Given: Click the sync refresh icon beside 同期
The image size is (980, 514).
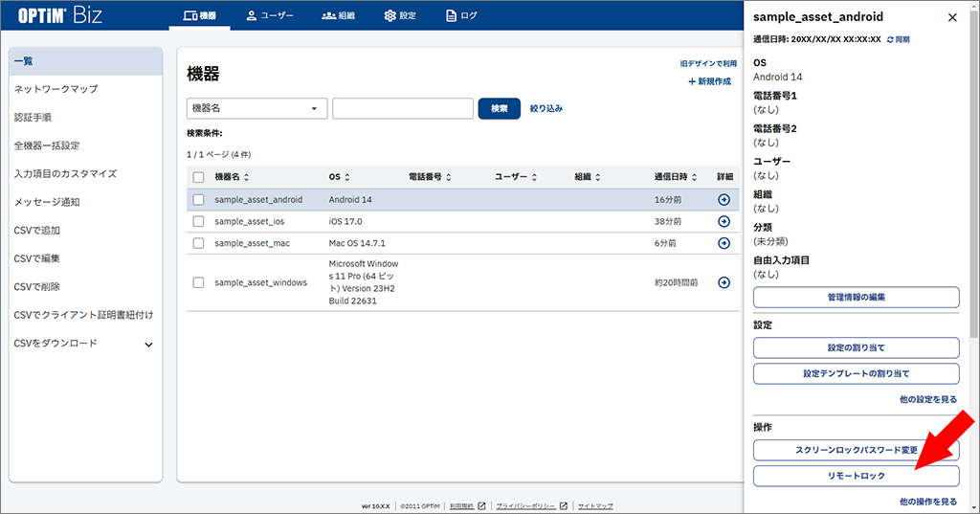Looking at the screenshot, I should click(x=890, y=39).
